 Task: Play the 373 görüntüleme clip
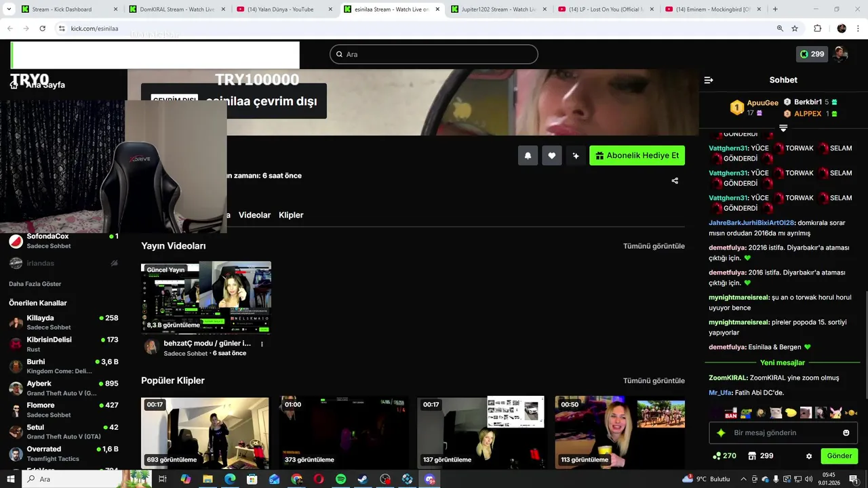[344, 432]
